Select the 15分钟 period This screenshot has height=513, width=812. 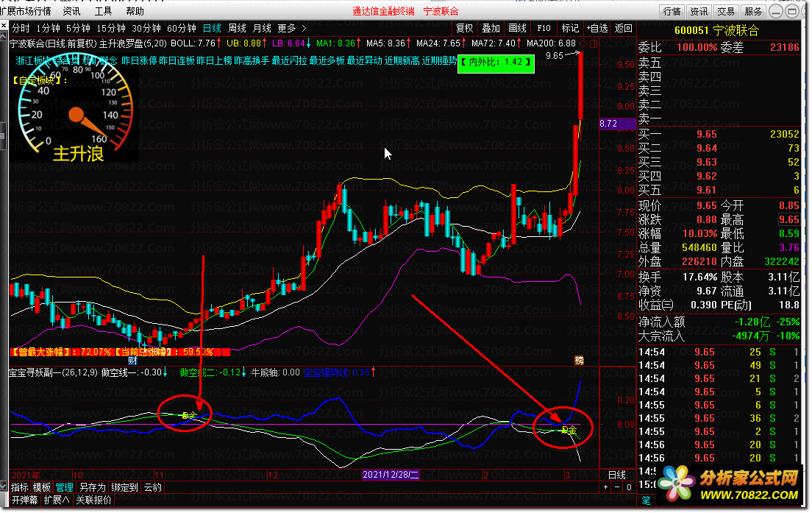pyautogui.click(x=111, y=28)
